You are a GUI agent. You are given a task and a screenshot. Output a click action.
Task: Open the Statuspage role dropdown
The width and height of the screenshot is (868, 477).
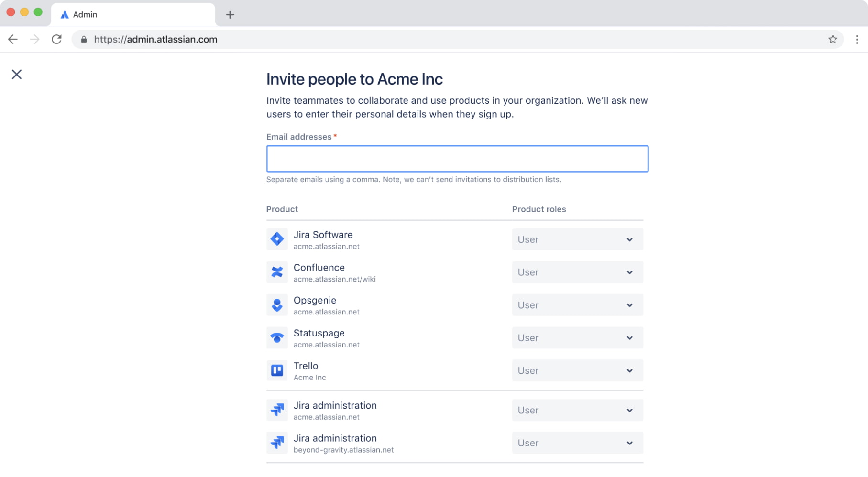(x=577, y=338)
